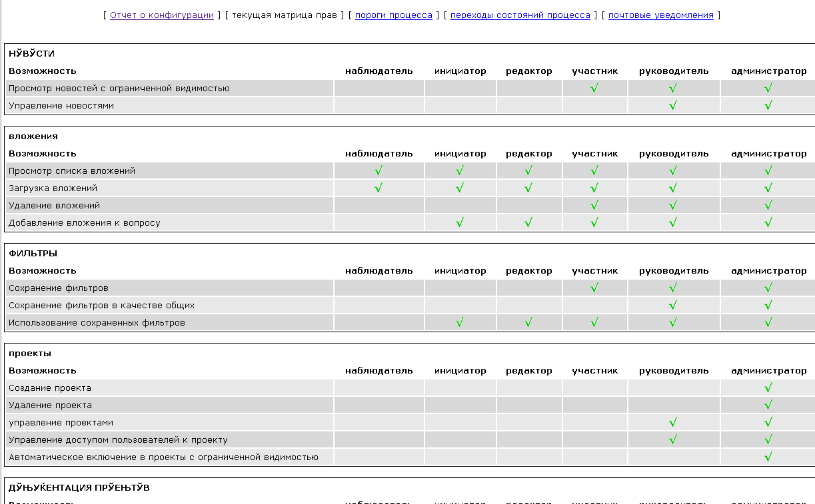
Task: Click руководитель checkmark for Удаление вложений
Action: tap(673, 205)
